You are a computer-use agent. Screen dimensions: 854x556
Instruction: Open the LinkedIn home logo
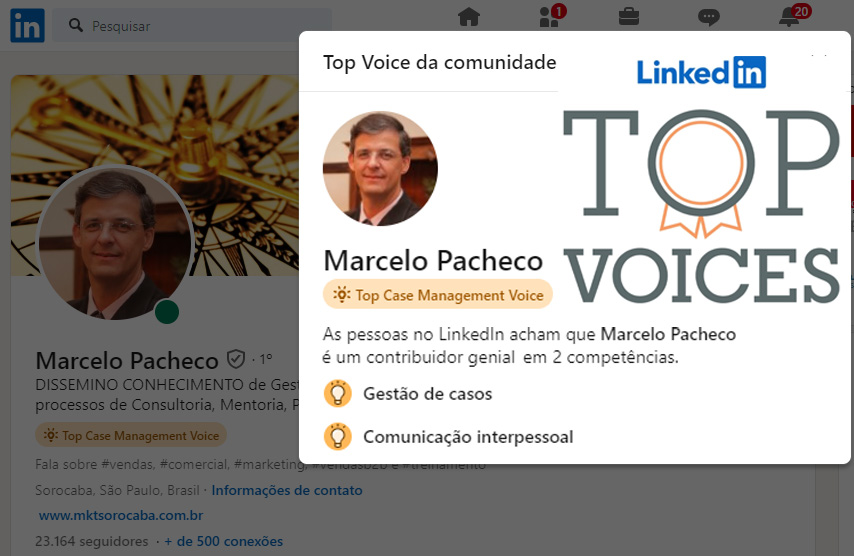27,25
